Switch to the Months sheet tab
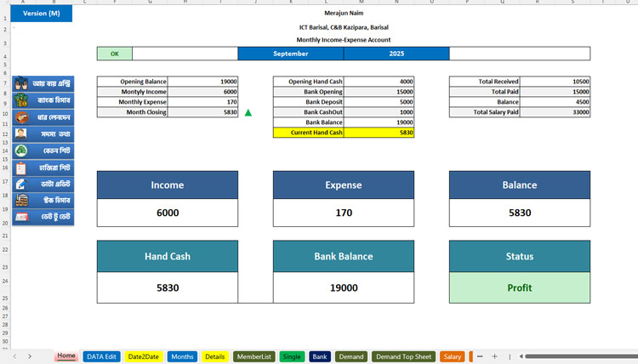This screenshot has height=364, width=638. 182,356
